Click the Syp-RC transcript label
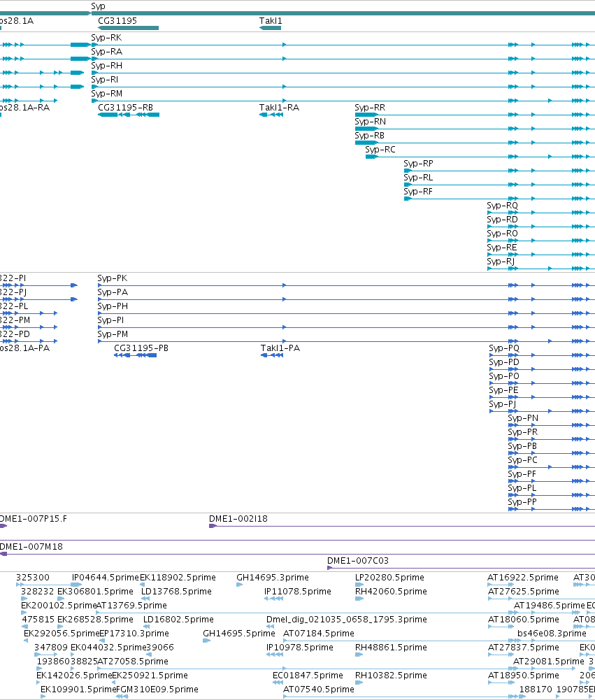Viewport: 595px width, 700px height. pyautogui.click(x=380, y=150)
